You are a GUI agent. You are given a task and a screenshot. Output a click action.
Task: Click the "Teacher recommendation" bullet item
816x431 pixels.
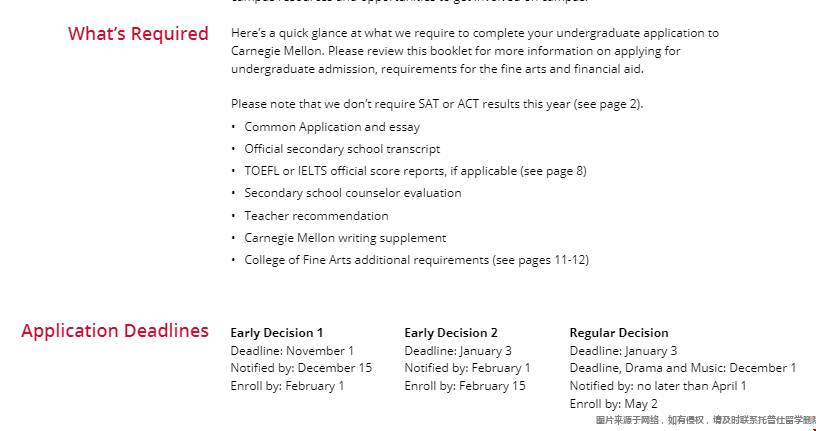tap(316, 216)
